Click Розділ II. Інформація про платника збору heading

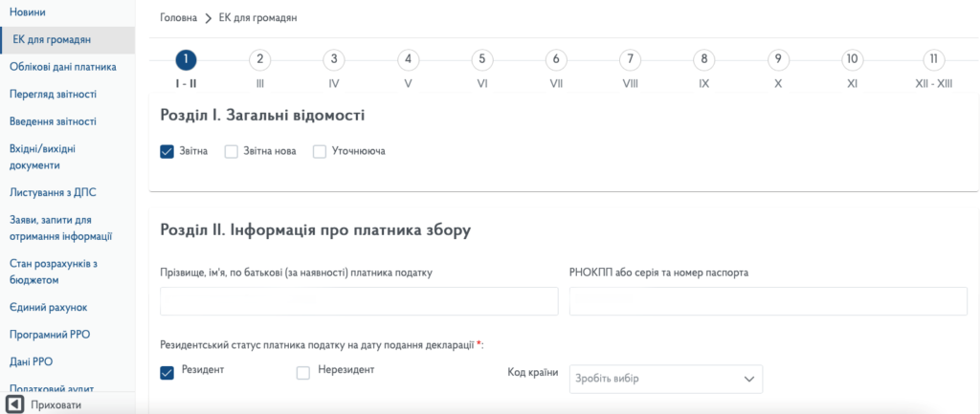pyautogui.click(x=316, y=230)
